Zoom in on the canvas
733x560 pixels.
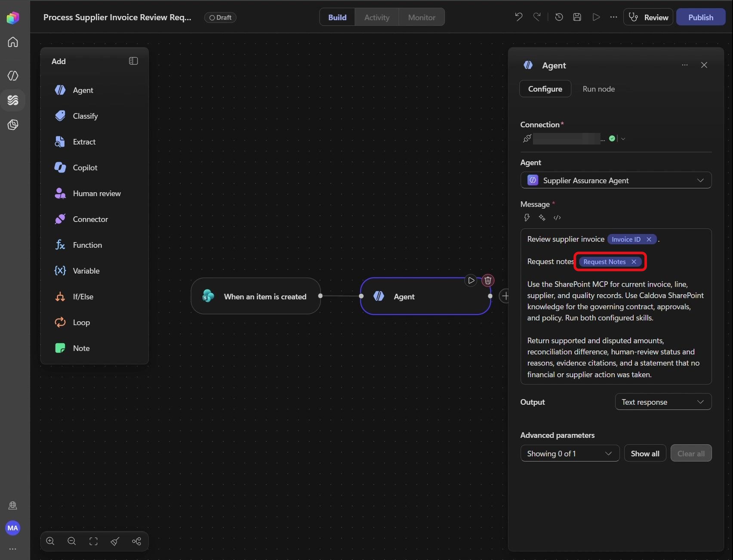[x=50, y=541]
